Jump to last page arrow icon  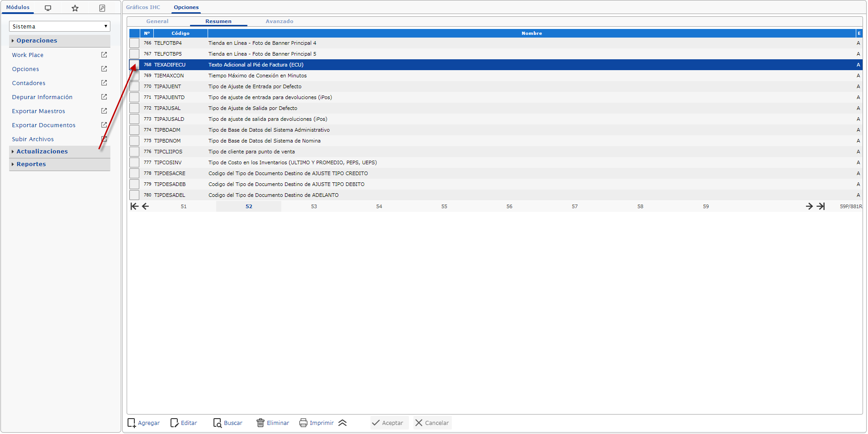821,206
